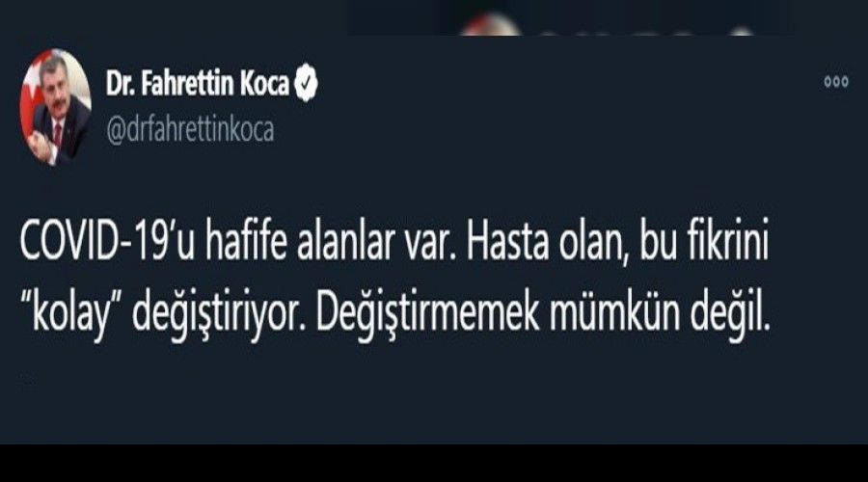Click the word Hasta in the tweet text
This screenshot has height=482, width=868.
point(507,242)
